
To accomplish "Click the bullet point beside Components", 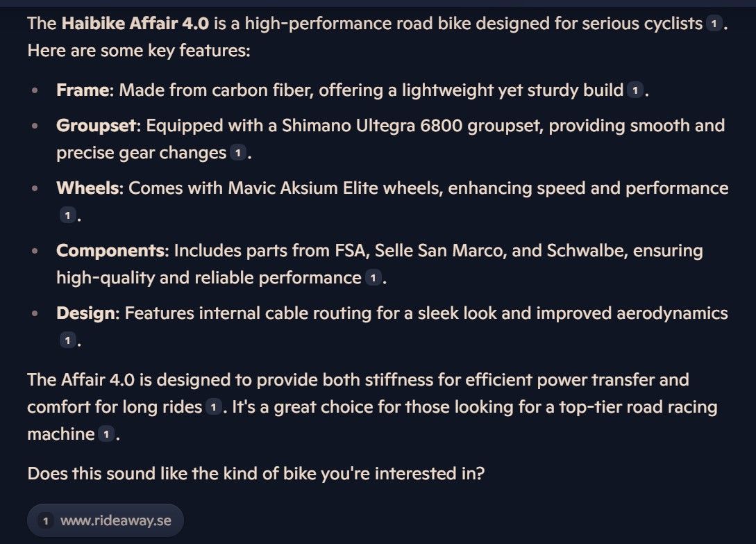I will (35, 252).
